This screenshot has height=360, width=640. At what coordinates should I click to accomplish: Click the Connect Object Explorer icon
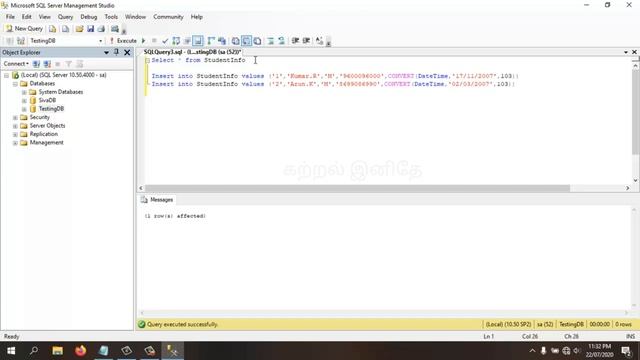(36, 64)
